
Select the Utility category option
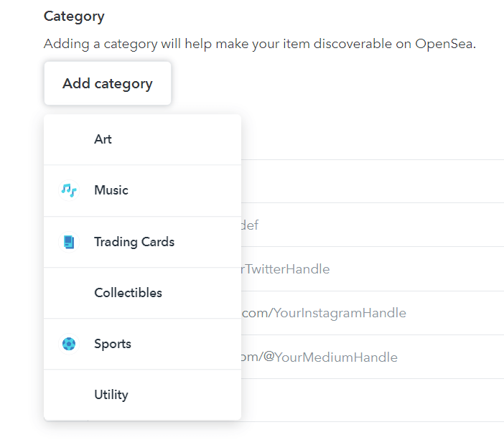click(x=111, y=395)
